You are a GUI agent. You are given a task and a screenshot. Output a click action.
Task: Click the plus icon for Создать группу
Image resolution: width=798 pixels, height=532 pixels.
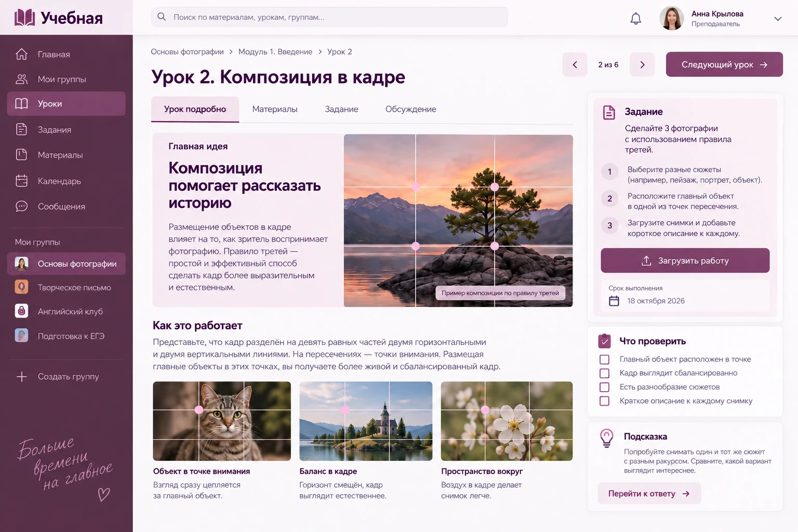(x=21, y=377)
